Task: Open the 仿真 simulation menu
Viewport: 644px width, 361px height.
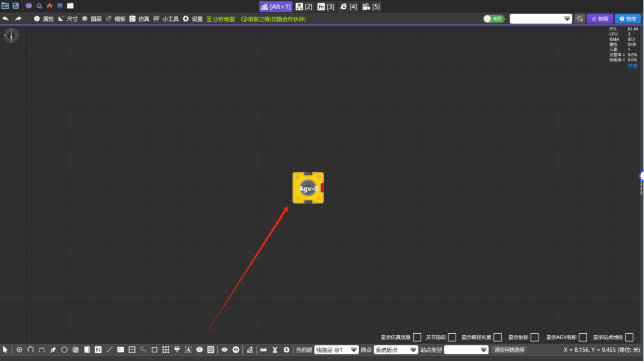Action: (x=139, y=19)
